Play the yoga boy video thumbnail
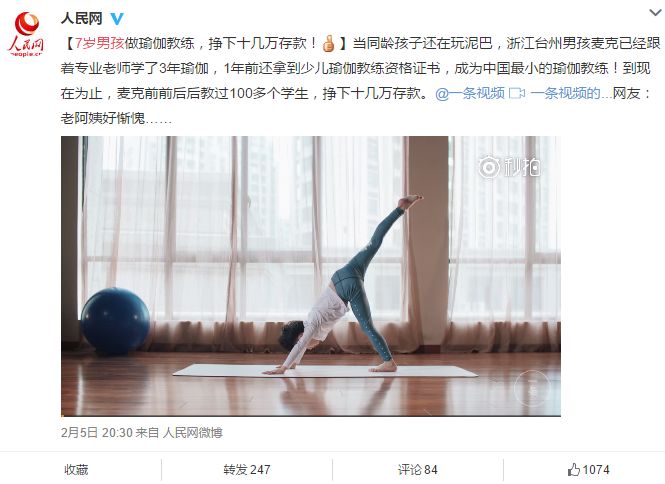665x484 pixels. coord(311,276)
